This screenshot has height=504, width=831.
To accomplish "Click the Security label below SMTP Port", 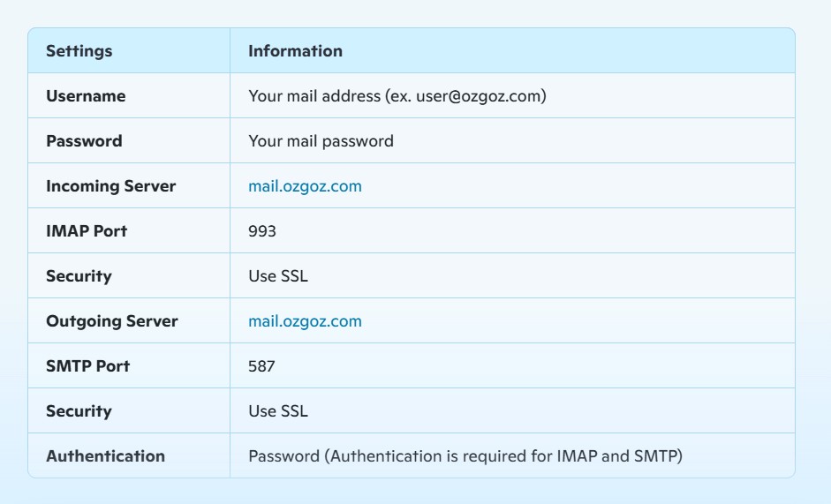I will (79, 411).
